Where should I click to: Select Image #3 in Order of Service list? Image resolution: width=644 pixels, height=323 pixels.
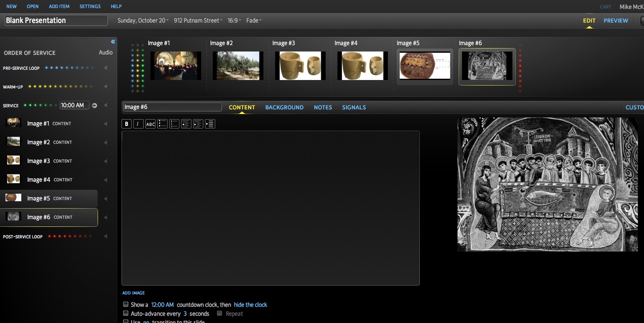point(49,161)
